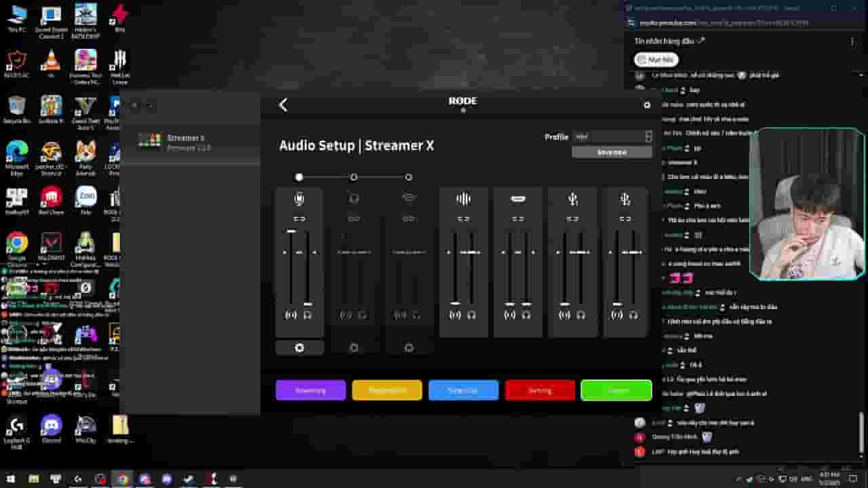The image size is (868, 488).
Task: Click the red preset button
Action: click(x=540, y=390)
